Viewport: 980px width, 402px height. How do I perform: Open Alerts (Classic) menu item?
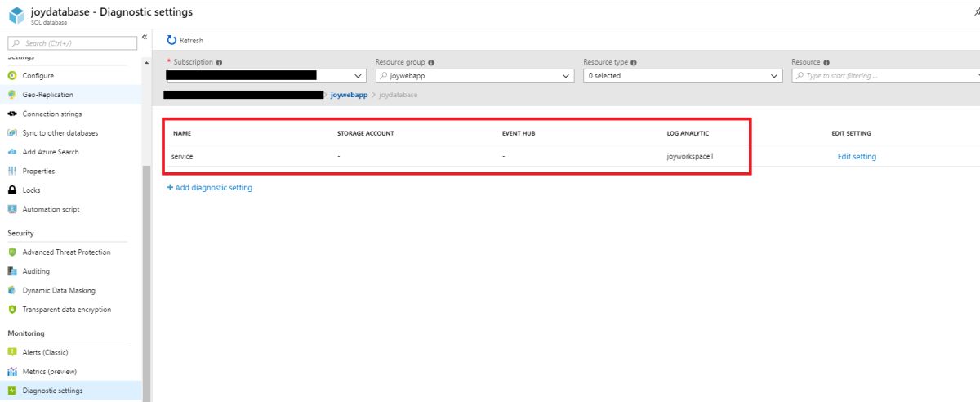pos(70,352)
